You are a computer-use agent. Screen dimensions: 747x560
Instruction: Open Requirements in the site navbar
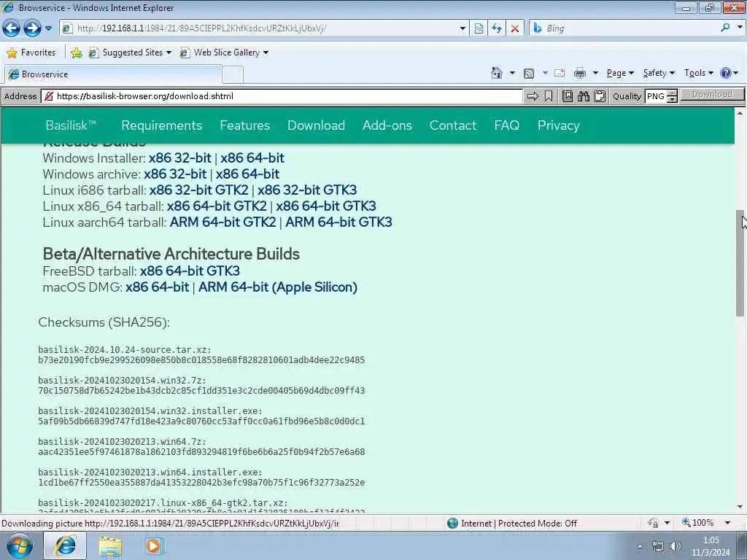pos(161,125)
